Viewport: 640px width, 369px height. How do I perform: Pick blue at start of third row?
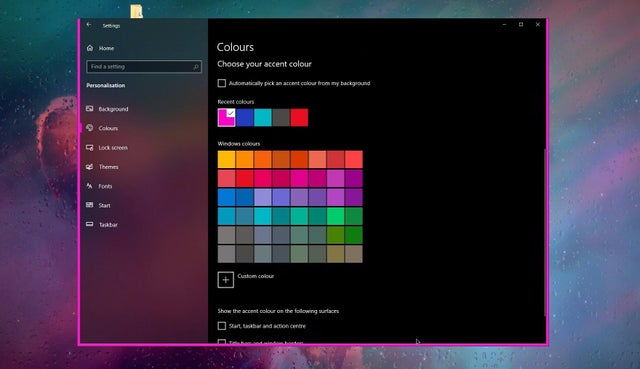coord(227,198)
